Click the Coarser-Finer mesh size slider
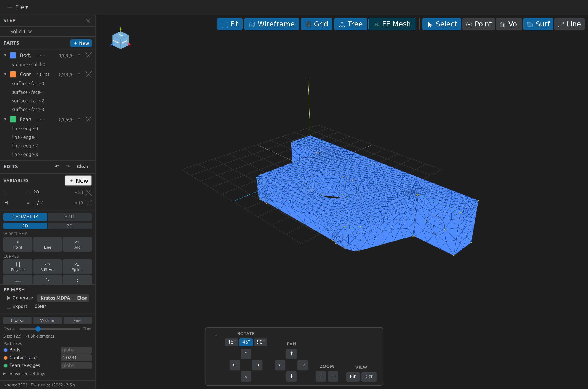 (x=50, y=329)
